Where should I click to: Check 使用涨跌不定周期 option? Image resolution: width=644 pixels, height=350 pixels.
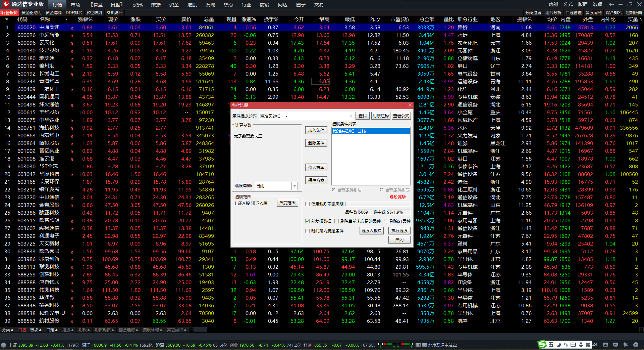pyautogui.click(x=307, y=204)
